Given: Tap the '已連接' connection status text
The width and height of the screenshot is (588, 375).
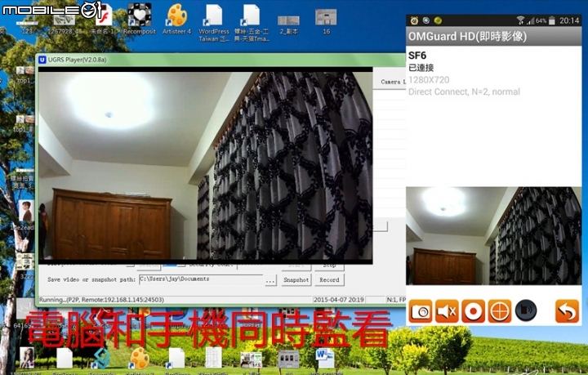Looking at the screenshot, I should (x=421, y=68).
